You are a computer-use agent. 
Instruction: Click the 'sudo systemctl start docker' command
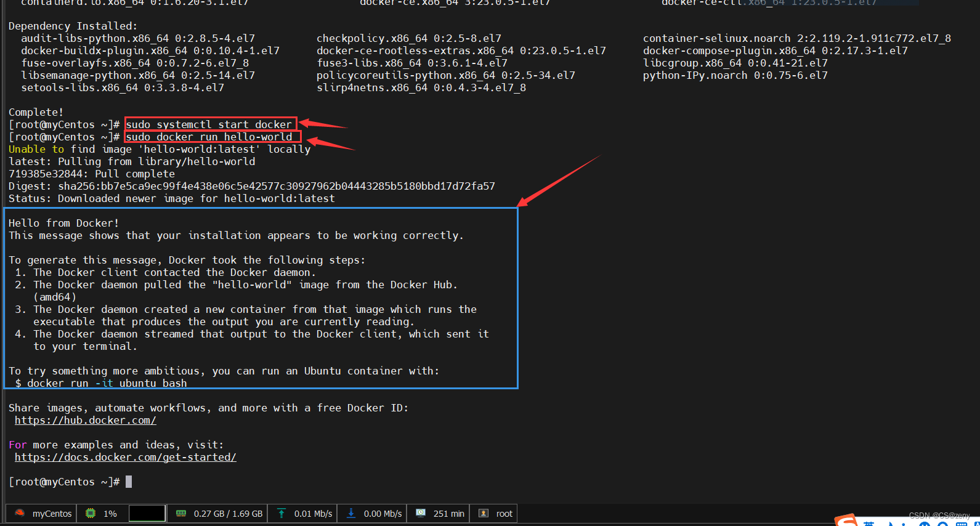point(209,124)
